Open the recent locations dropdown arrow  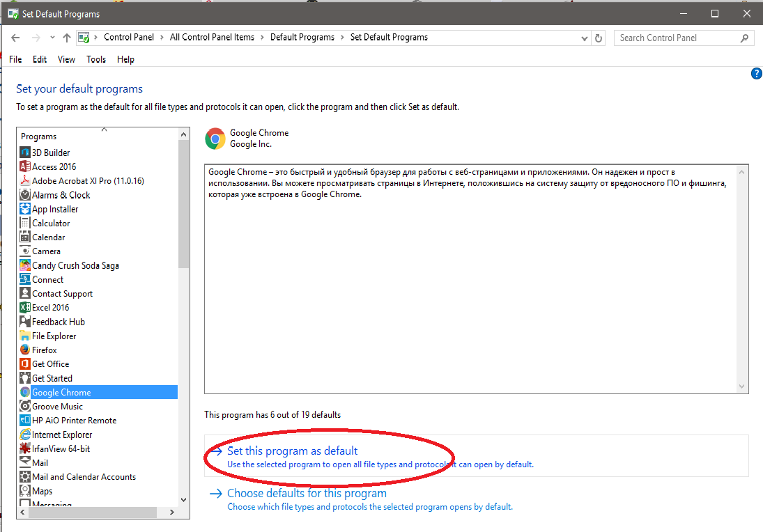pos(52,38)
